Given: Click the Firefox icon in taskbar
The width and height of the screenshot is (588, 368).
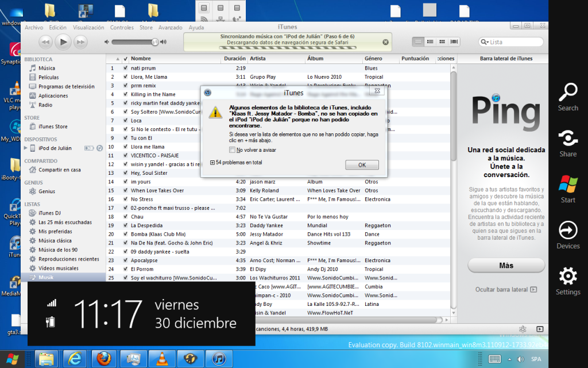Looking at the screenshot, I should [103, 358].
